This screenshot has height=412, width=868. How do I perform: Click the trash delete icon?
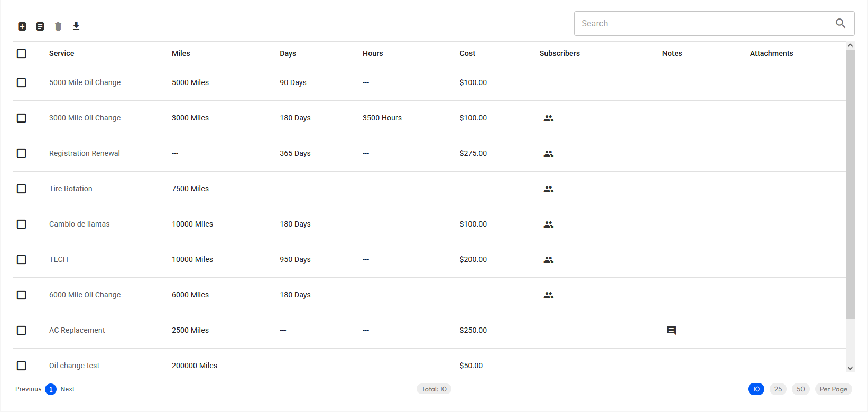pos(58,26)
